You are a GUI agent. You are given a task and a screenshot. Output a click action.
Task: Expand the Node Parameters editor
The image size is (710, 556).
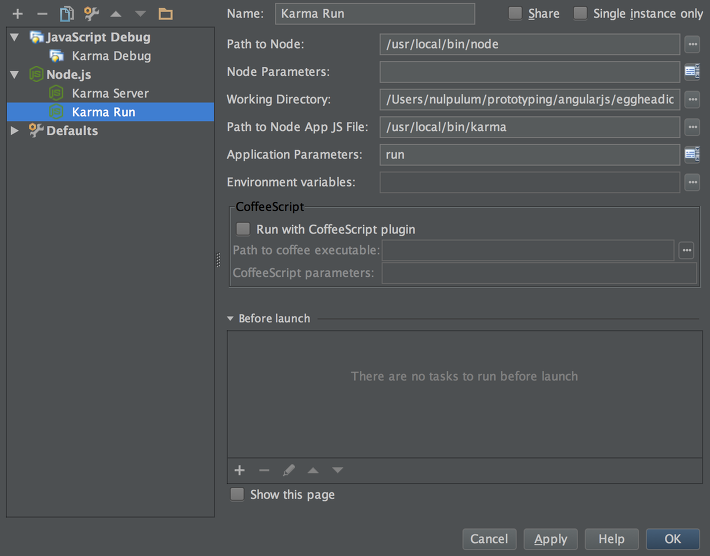(692, 72)
